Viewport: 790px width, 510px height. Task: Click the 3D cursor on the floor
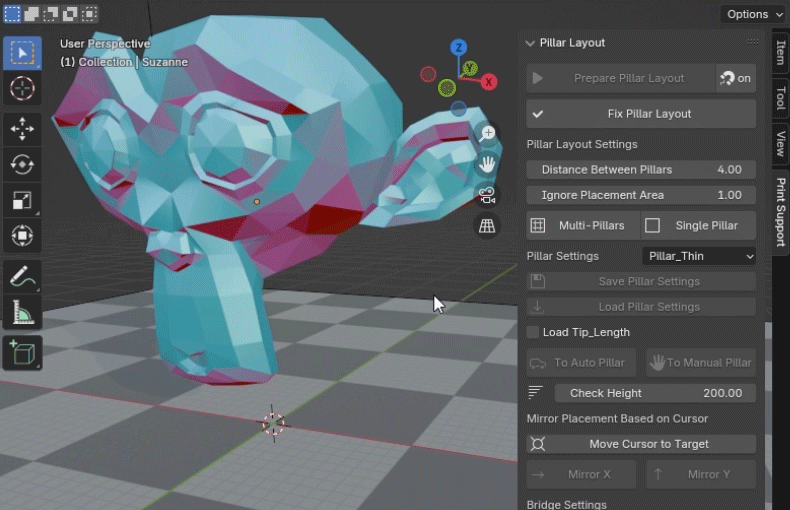tap(273, 424)
